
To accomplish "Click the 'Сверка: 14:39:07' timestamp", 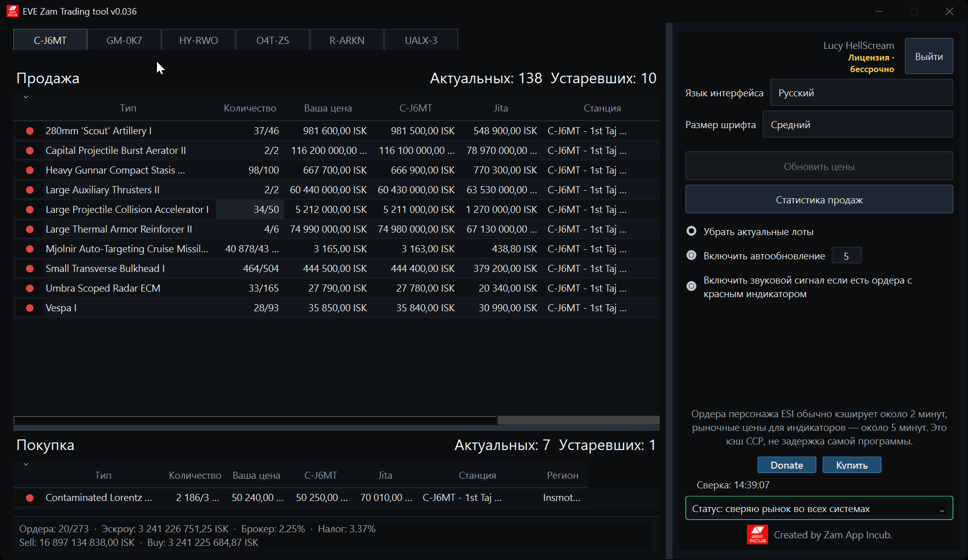I will (x=733, y=485).
